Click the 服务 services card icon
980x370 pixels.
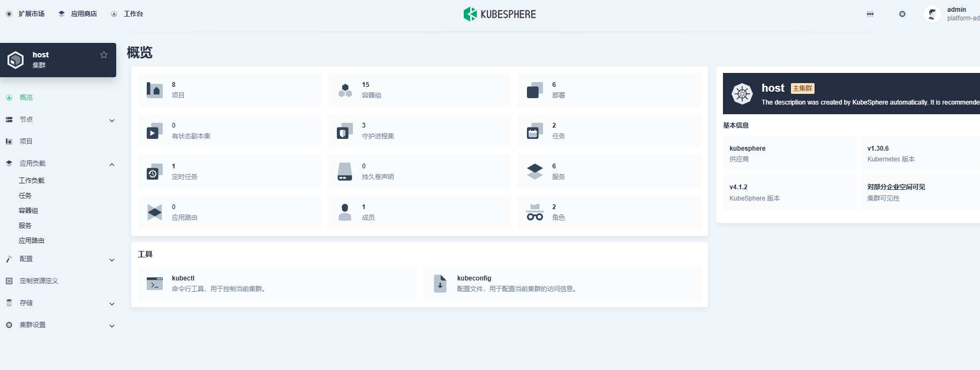535,172
